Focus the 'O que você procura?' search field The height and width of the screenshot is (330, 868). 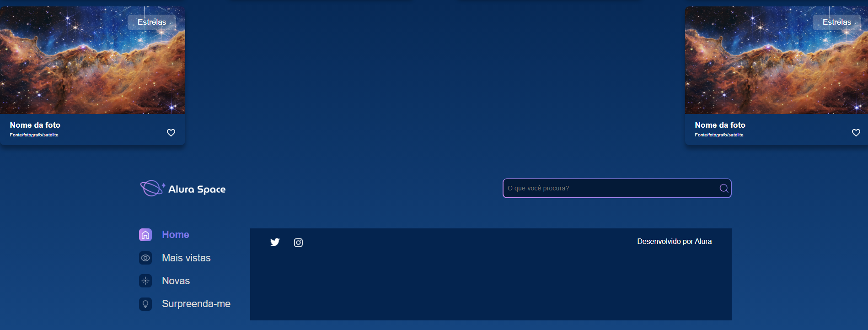coord(617,188)
